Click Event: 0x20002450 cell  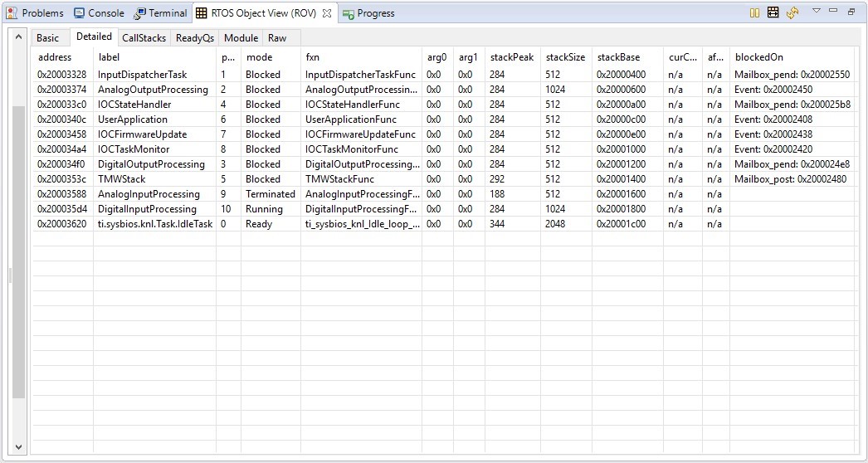792,89
